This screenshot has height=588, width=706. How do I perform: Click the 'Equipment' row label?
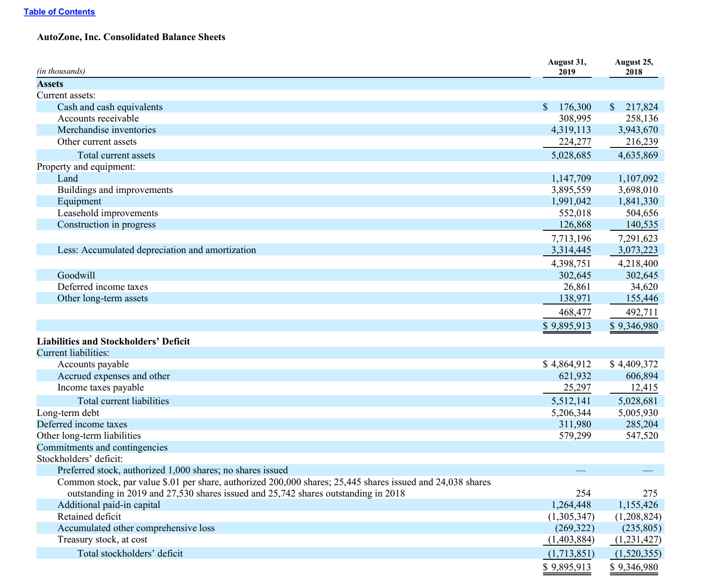tap(79, 201)
